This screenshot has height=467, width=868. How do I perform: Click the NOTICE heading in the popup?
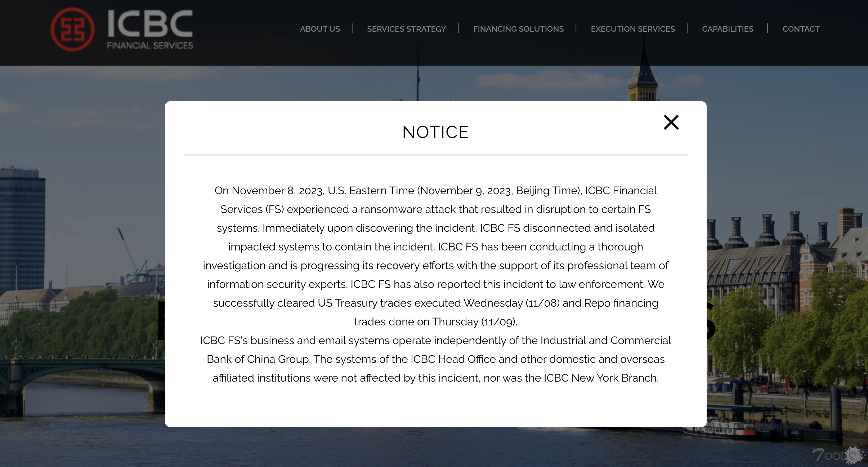tap(435, 132)
